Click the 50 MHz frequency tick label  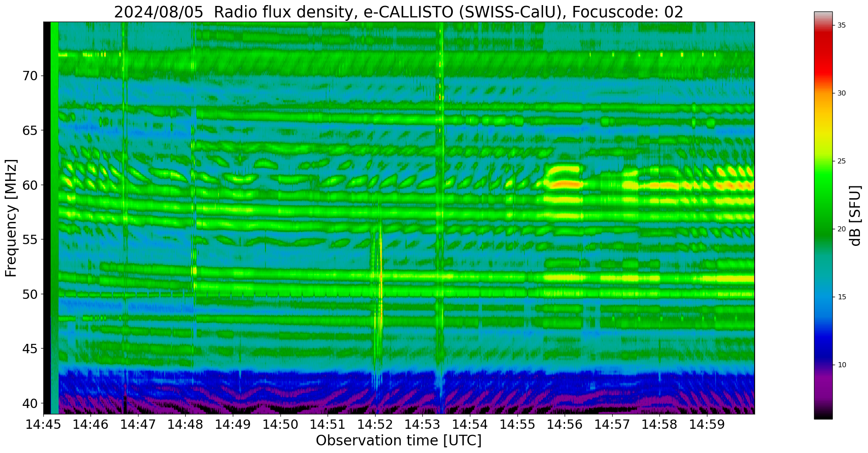tap(30, 294)
